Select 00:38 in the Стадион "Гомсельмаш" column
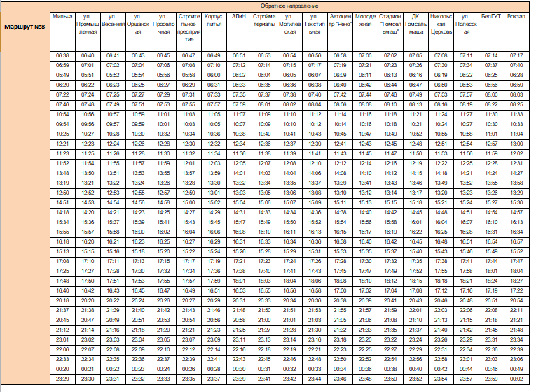The width and height of the screenshot is (536, 392). tap(390, 369)
